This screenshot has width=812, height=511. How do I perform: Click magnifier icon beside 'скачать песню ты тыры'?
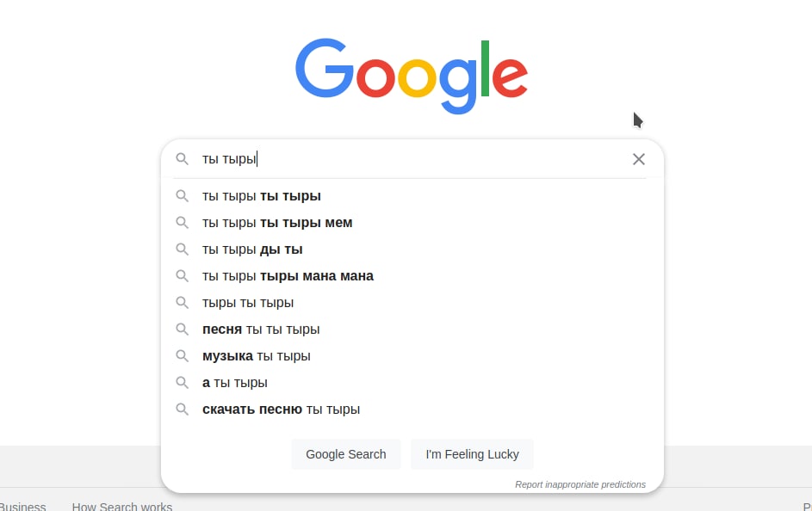coord(182,409)
